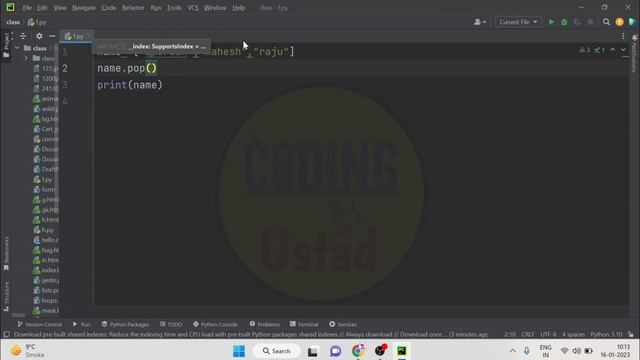Select h.py in the project tree

pos(43,230)
